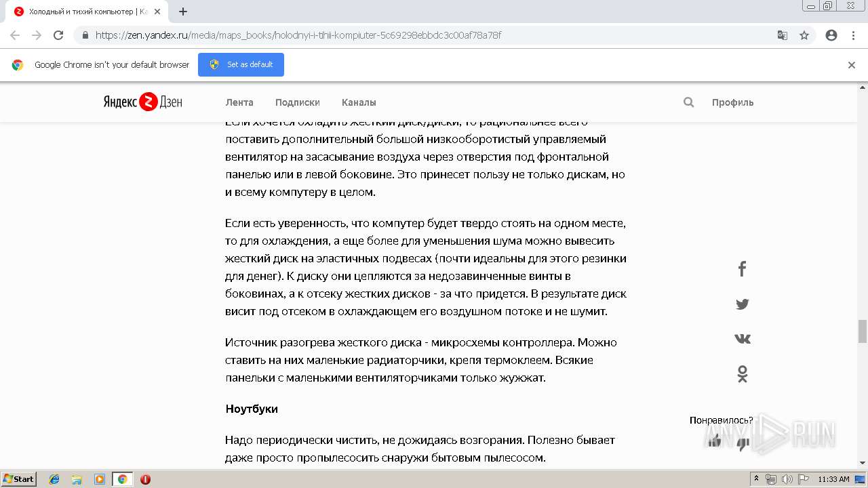Image resolution: width=868 pixels, height=488 pixels.
Task: Go back with the browser back arrow
Action: pyautogui.click(x=15, y=35)
